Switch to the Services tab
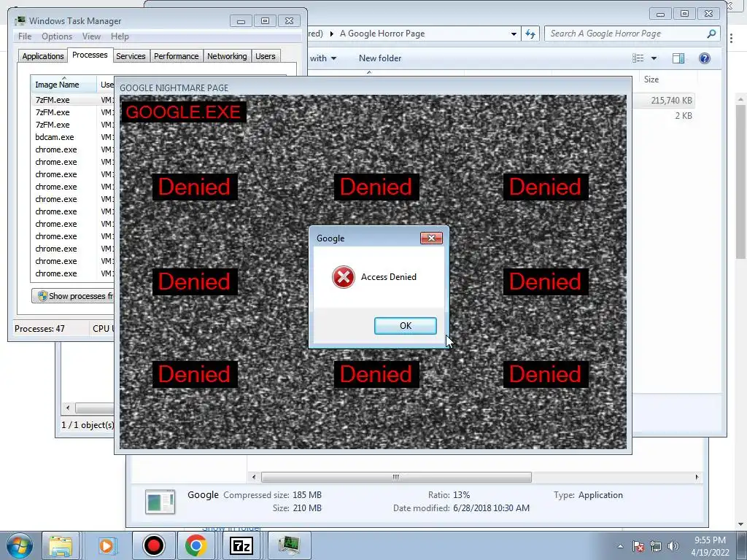747x560 pixels. pyautogui.click(x=131, y=56)
